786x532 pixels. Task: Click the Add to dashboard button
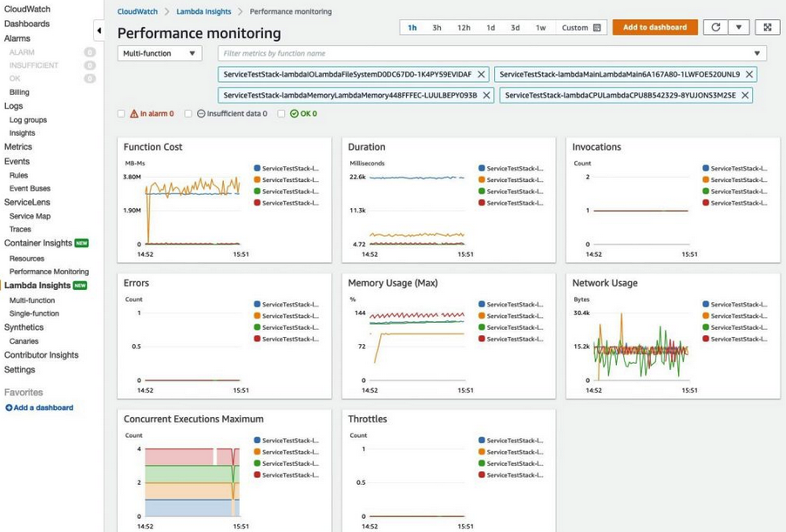pyautogui.click(x=654, y=27)
